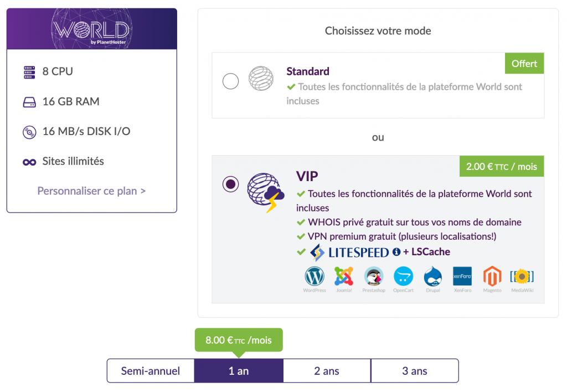The image size is (567, 392).
Task: Choose the 3 ans billing period
Action: click(x=415, y=370)
